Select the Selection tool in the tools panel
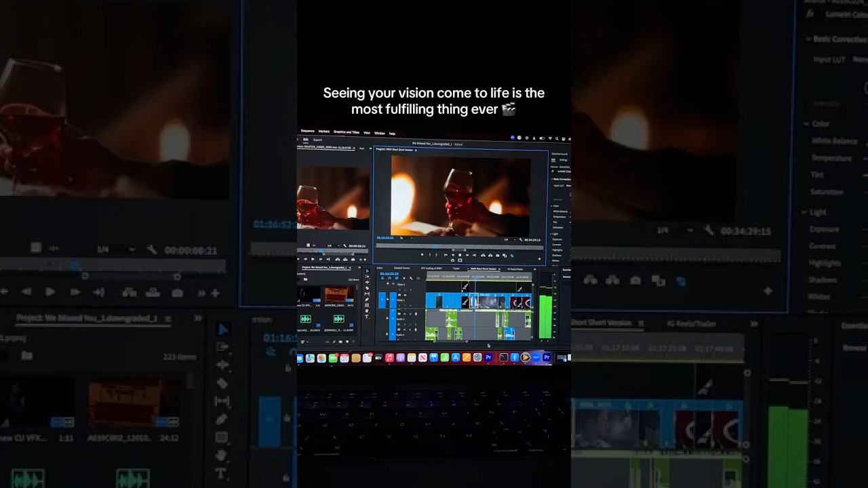Viewport: 868px width, 488px height. click(x=367, y=271)
